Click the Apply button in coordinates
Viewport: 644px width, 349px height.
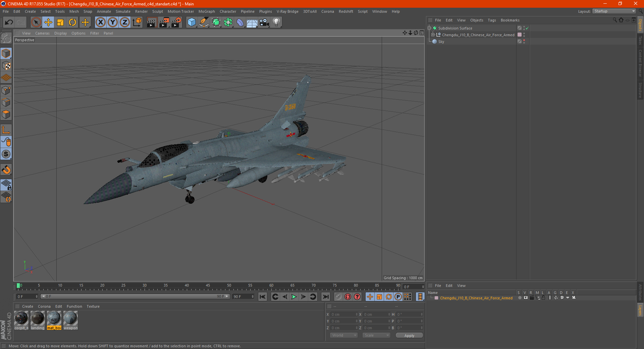409,336
